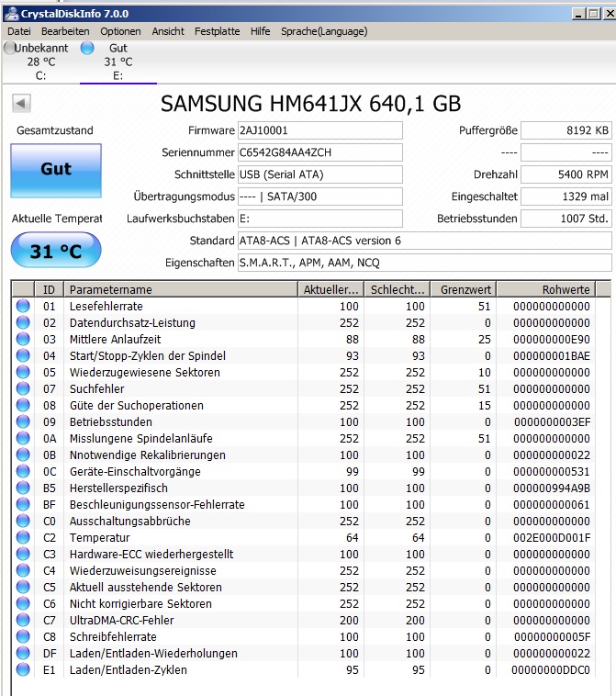Image resolution: width=616 pixels, height=696 pixels.
Task: Click the Schlecht... column header
Action: point(398,289)
